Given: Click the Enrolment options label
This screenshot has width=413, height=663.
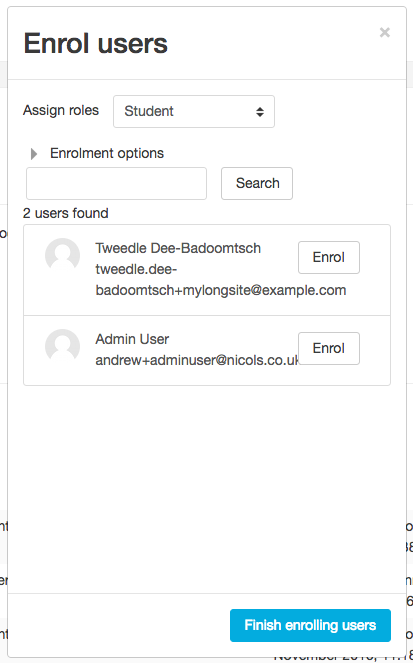Looking at the screenshot, I should pyautogui.click(x=107, y=153).
